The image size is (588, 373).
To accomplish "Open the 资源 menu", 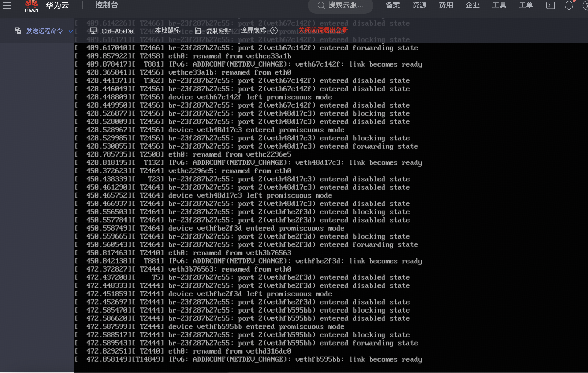I will [x=419, y=5].
